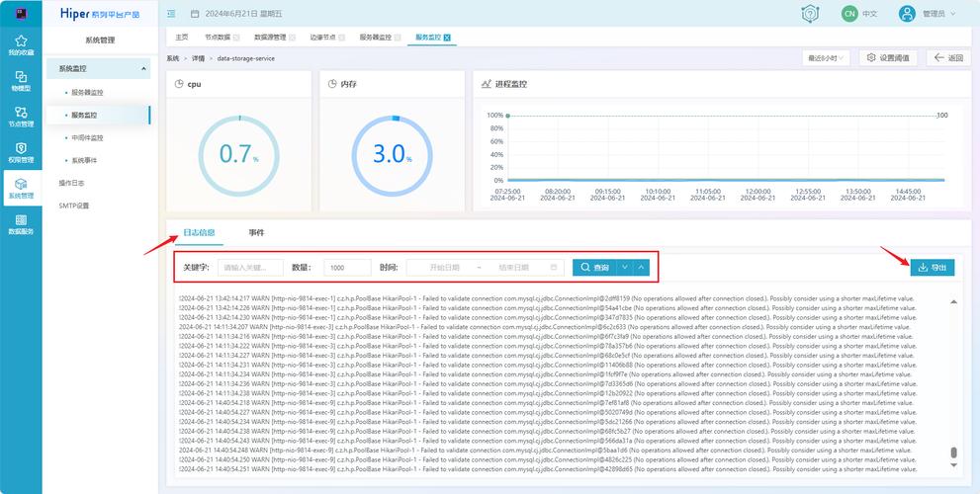Screen dimensions: 980x494
Task: Click the CN language icon
Action: pos(848,14)
